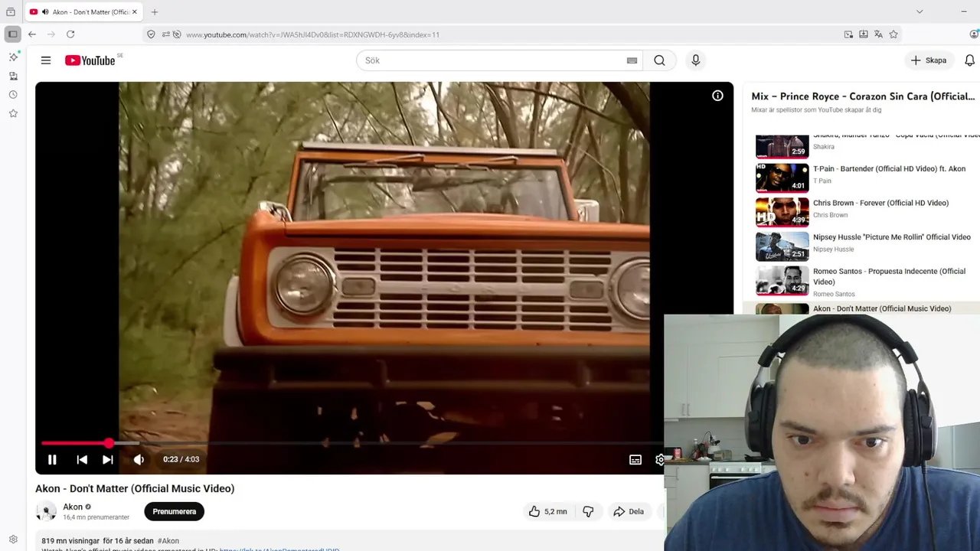Image resolution: width=980 pixels, height=551 pixels.
Task: Open the Mix - Prince Royce playlist title
Action: (863, 96)
